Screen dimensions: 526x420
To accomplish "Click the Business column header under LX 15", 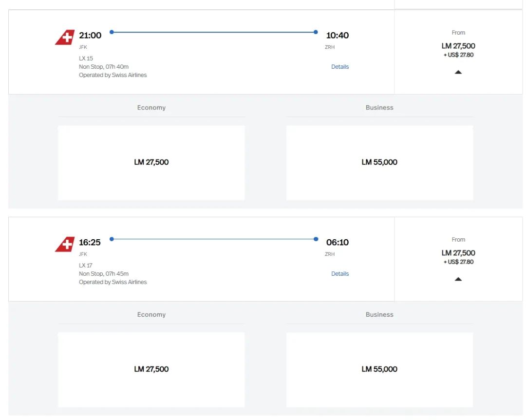I will 379,108.
